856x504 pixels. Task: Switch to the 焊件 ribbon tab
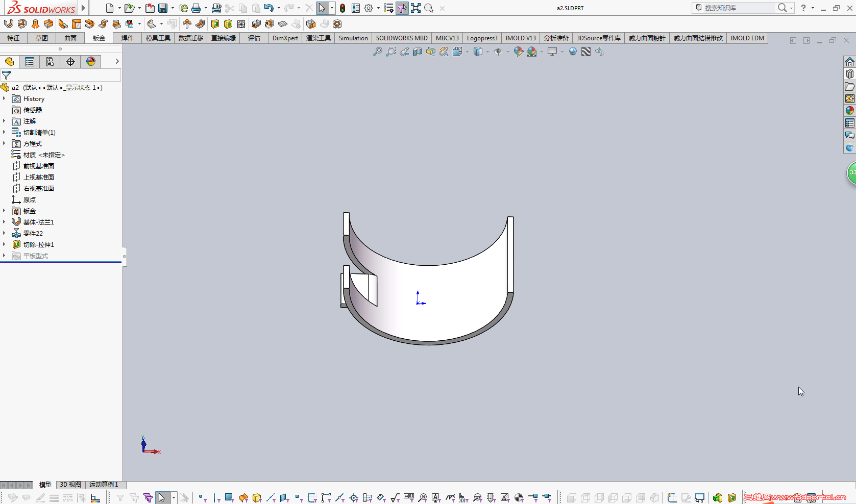(128, 38)
